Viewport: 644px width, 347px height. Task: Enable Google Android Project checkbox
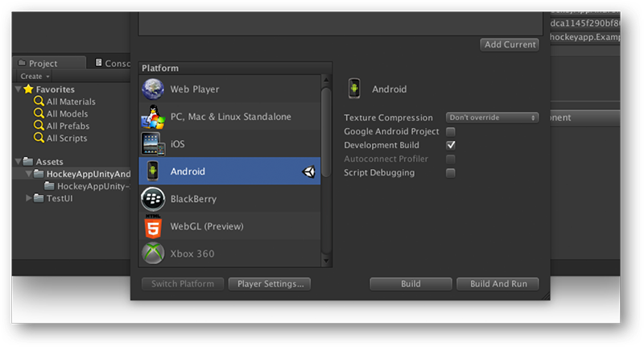[x=451, y=132]
